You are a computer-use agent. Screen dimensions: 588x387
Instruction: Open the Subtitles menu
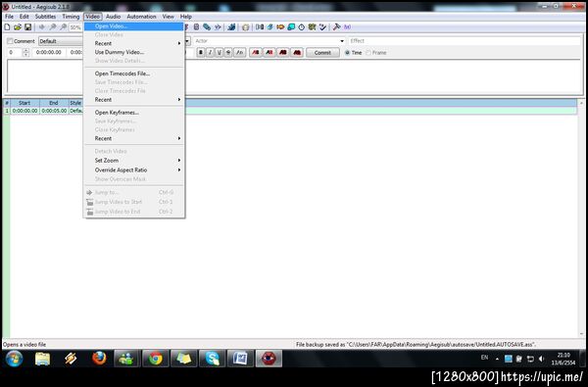click(x=45, y=17)
